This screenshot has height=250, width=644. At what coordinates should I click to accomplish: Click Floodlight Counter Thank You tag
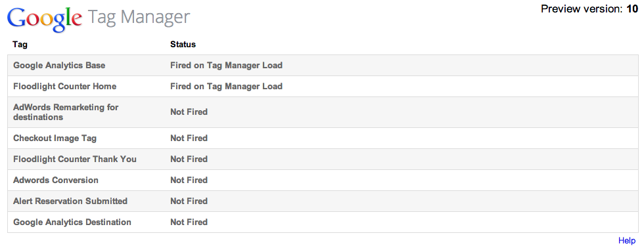75,159
